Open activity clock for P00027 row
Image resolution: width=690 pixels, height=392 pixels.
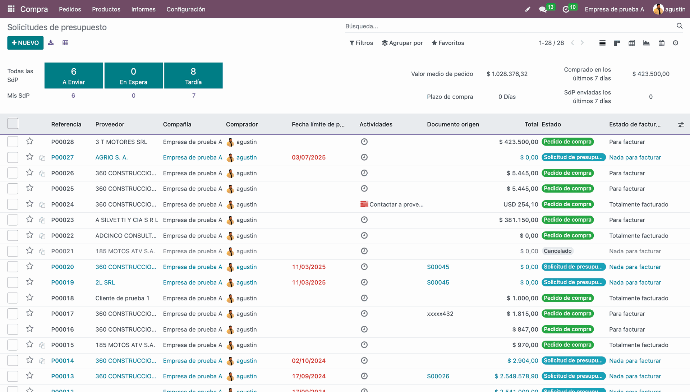(x=364, y=157)
